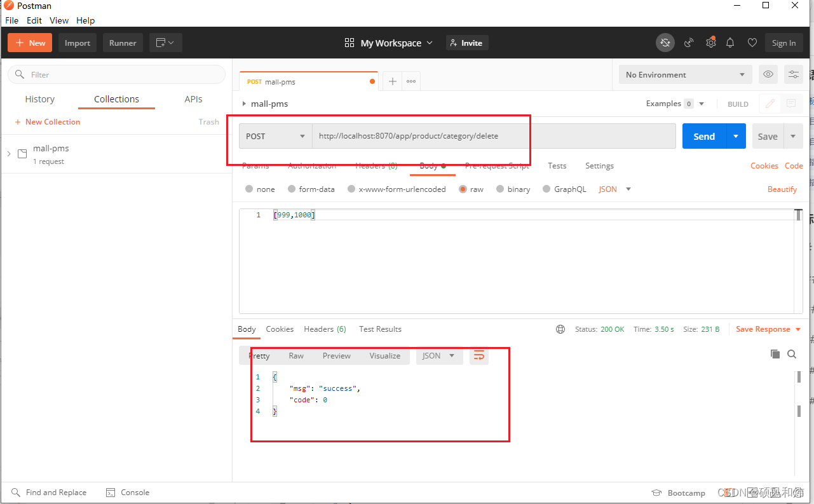Image resolution: width=814 pixels, height=504 pixels.
Task: Click the Beautify link
Action: [782, 189]
